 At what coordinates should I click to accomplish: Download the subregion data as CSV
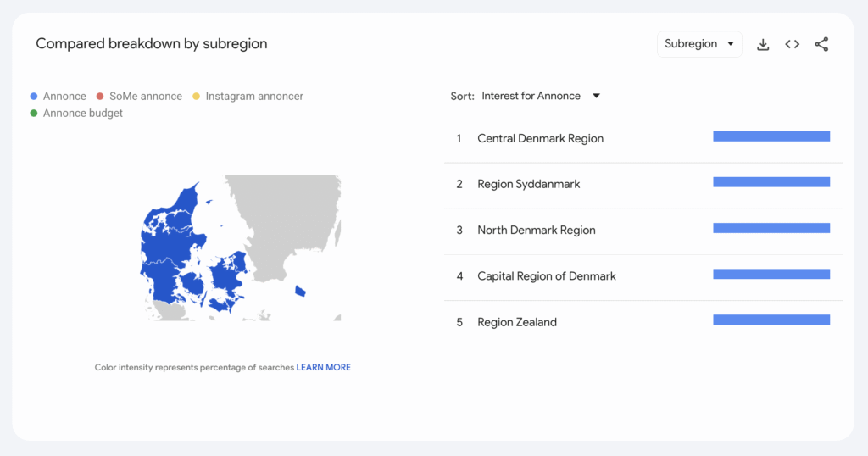763,44
